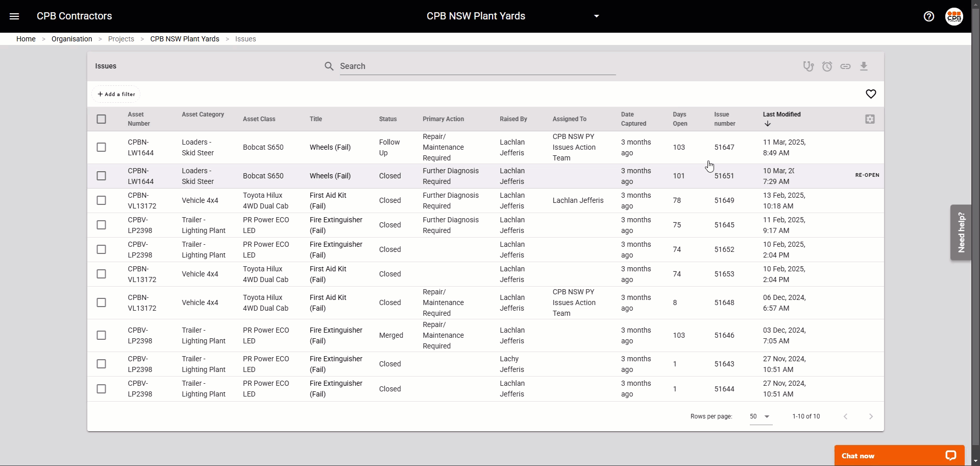This screenshot has width=980, height=466.
Task: Click into the Search field
Action: tap(477, 66)
